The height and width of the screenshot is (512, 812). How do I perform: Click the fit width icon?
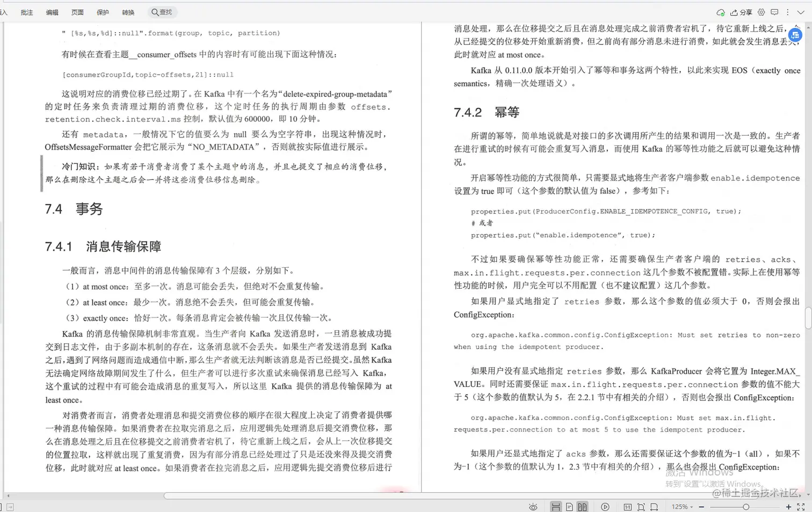(654, 506)
